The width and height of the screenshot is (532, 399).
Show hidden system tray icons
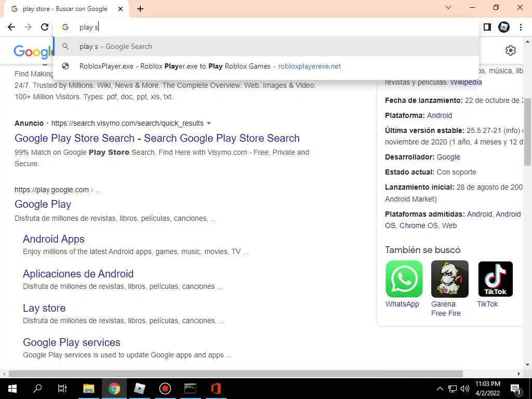[440, 389]
